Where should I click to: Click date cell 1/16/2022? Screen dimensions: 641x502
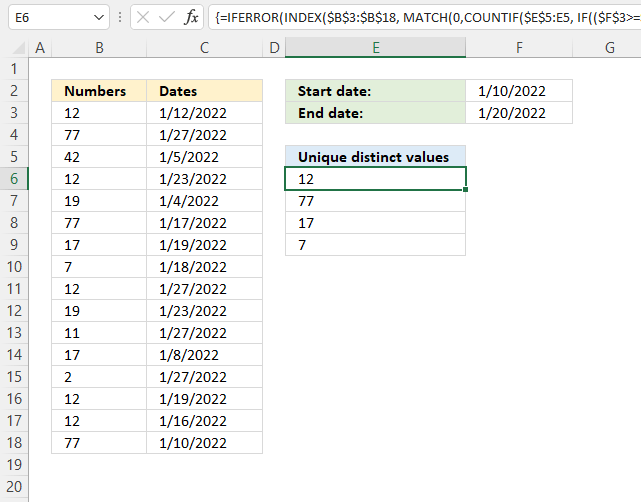tap(204, 421)
